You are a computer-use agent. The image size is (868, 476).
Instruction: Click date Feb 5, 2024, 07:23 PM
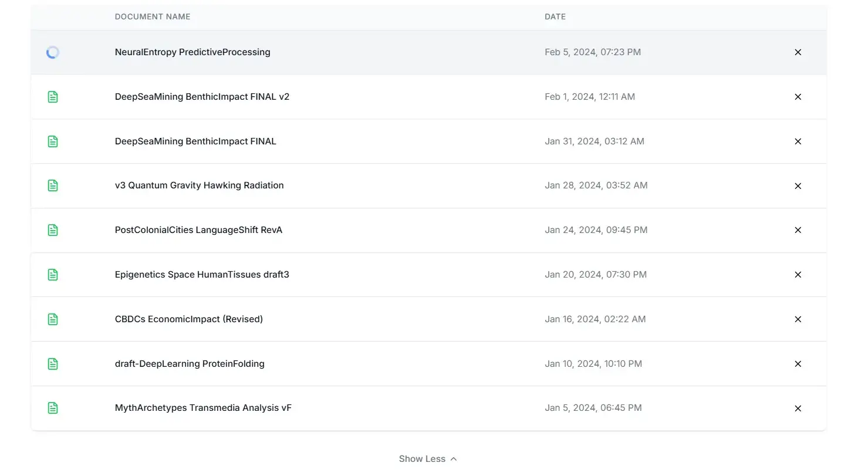tap(593, 52)
